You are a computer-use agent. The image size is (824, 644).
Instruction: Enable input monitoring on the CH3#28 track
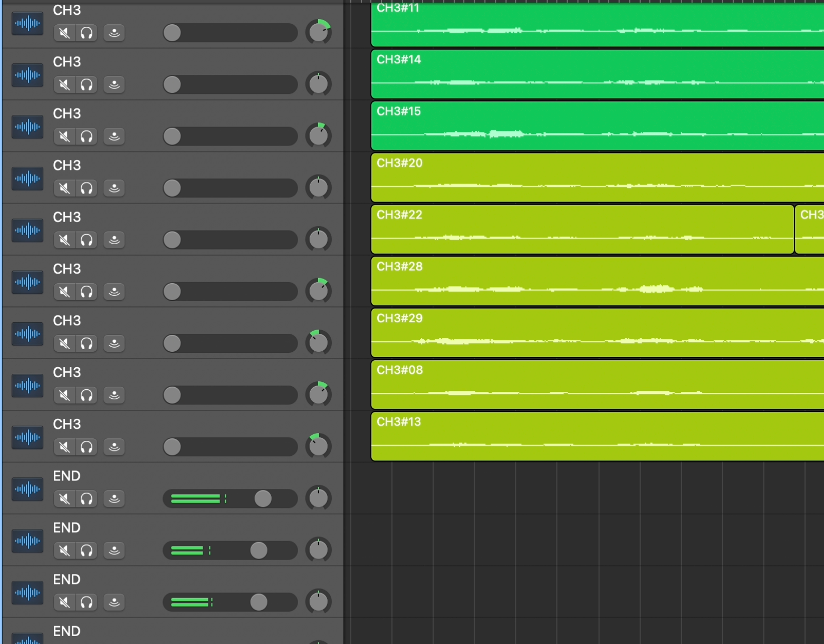tap(114, 292)
